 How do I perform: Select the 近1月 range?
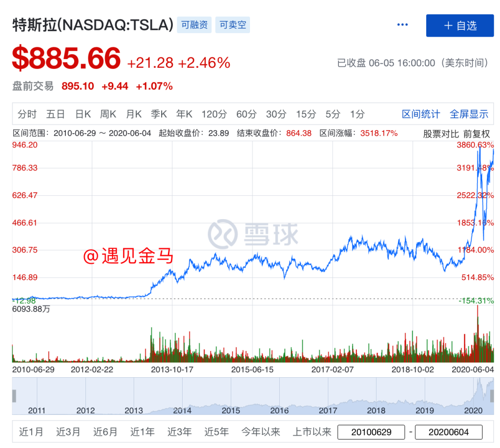point(31,432)
